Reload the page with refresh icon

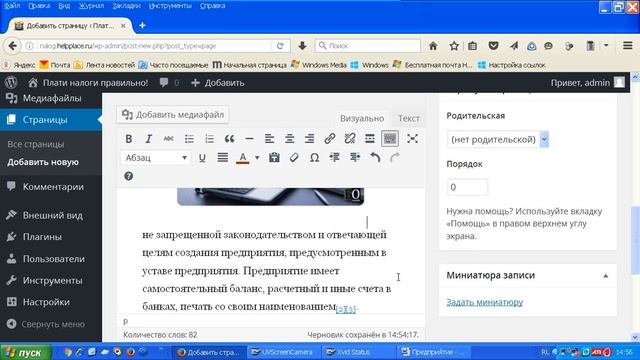click(280, 46)
